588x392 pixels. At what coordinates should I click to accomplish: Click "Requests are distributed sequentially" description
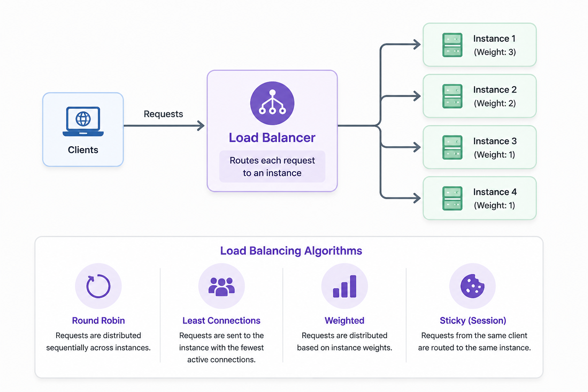coord(98,341)
